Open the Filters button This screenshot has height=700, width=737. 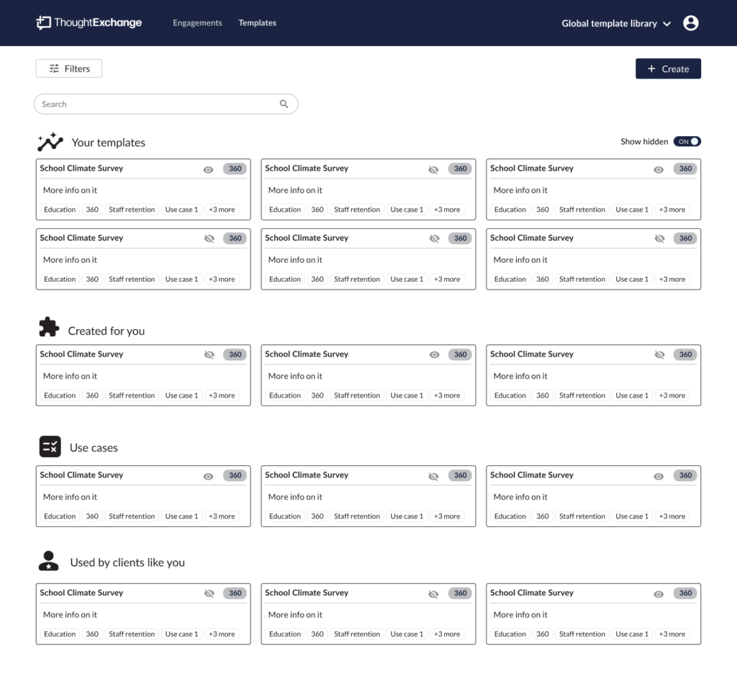tap(69, 68)
